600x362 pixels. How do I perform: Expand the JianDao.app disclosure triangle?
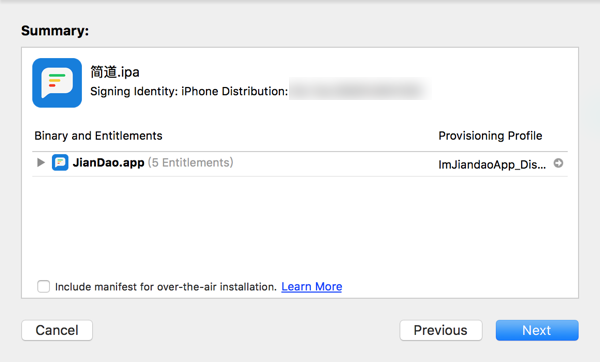click(41, 163)
